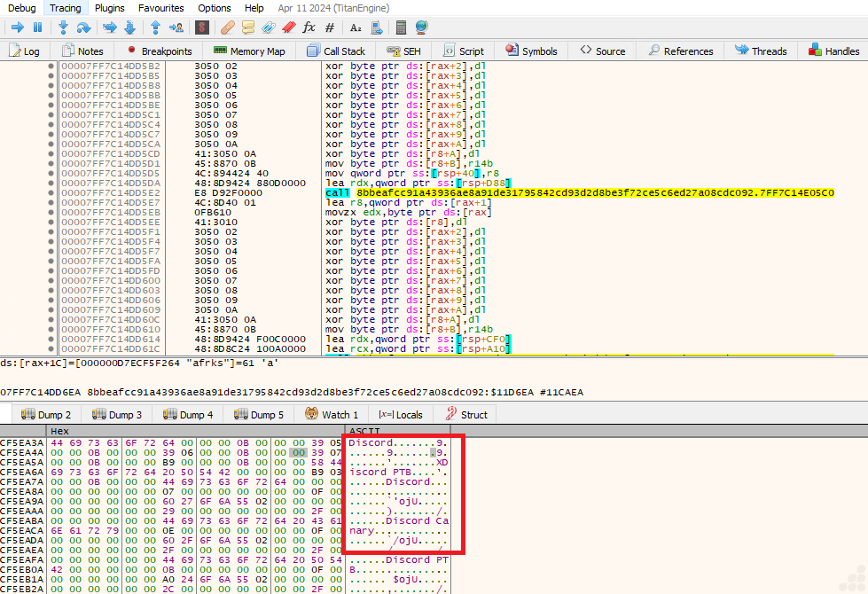Click the Patches bandage icon

coord(228,27)
